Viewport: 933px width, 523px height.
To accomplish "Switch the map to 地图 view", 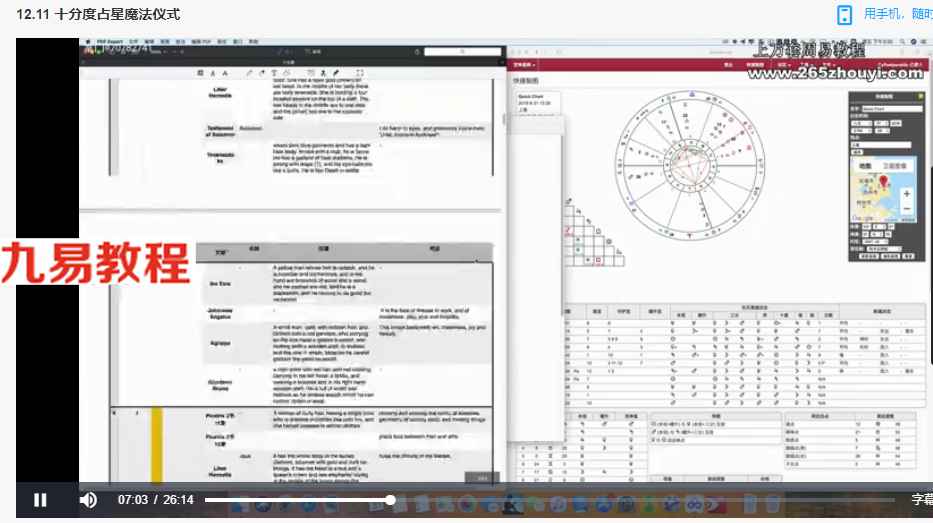I will [865, 165].
